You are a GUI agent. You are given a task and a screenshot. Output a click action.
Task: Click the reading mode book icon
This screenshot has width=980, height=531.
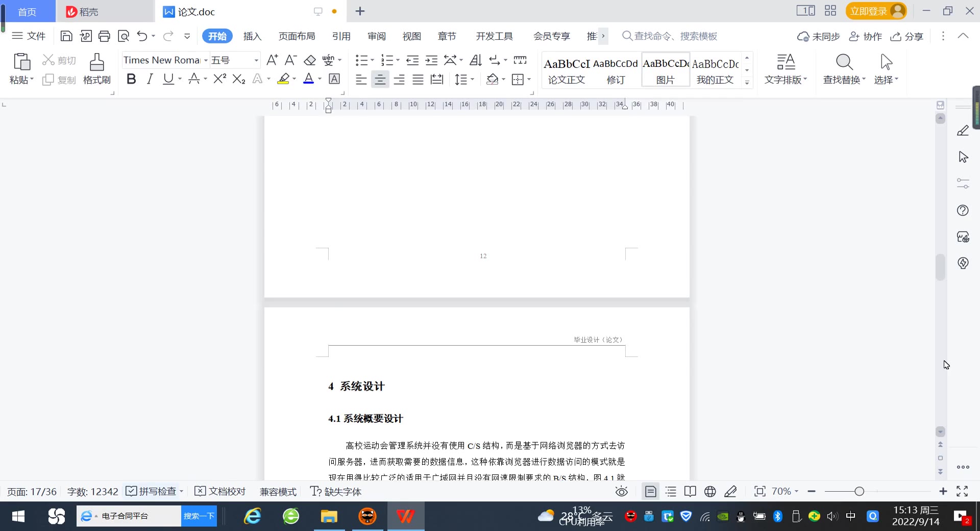click(690, 492)
